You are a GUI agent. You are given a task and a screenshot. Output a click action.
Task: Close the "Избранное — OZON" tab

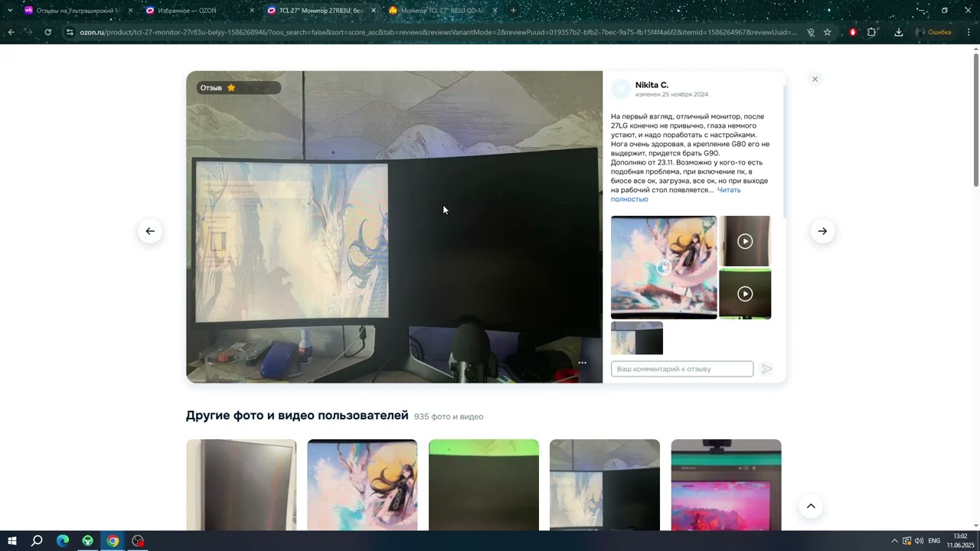252,11
